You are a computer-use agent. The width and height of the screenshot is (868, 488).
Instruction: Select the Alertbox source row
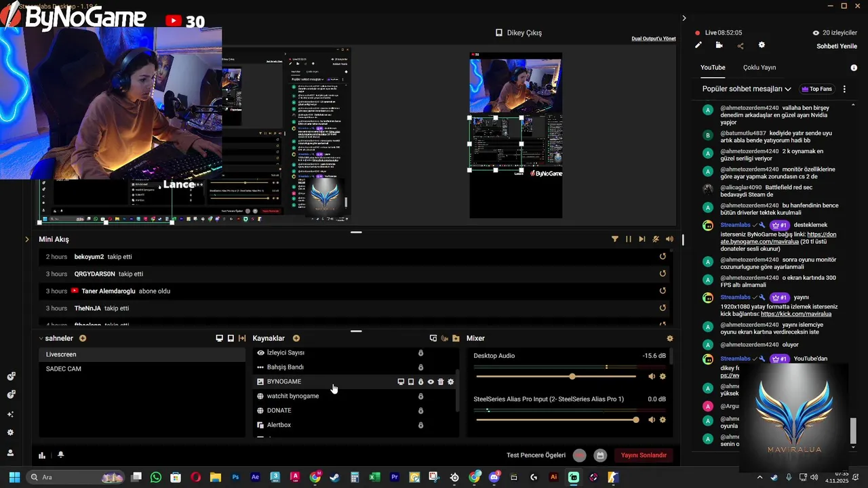[355, 425]
